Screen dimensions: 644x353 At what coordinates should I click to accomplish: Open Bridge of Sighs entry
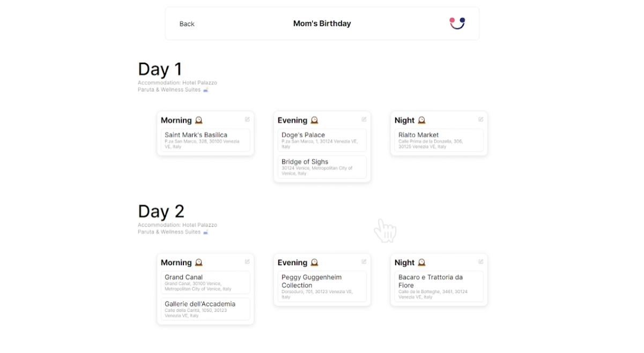(x=322, y=167)
